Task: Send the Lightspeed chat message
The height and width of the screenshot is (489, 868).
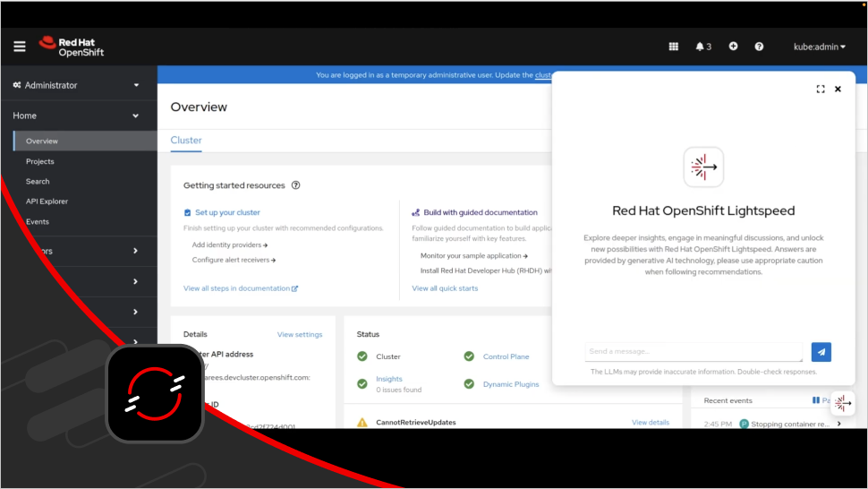Action: point(821,352)
